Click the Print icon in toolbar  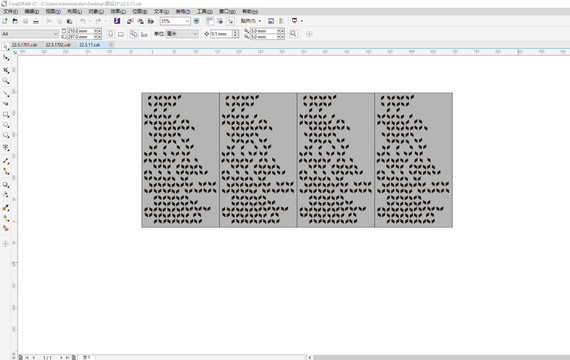[x=36, y=21]
